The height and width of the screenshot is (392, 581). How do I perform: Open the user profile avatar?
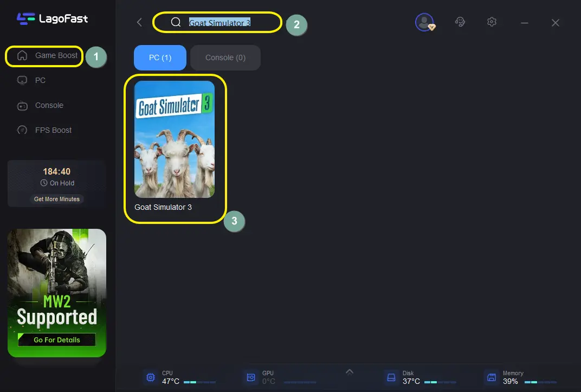(424, 22)
